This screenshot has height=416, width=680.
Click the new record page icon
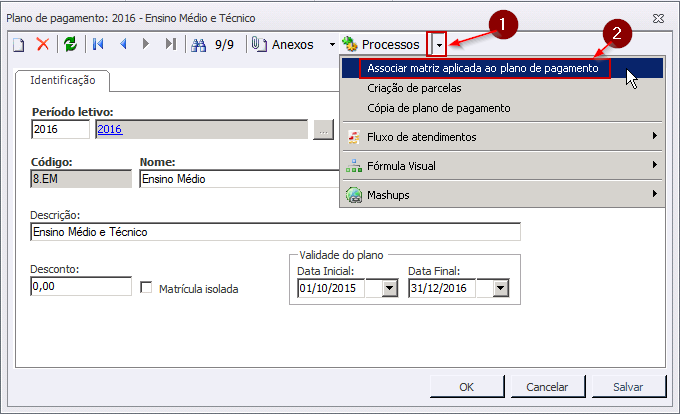click(19, 44)
